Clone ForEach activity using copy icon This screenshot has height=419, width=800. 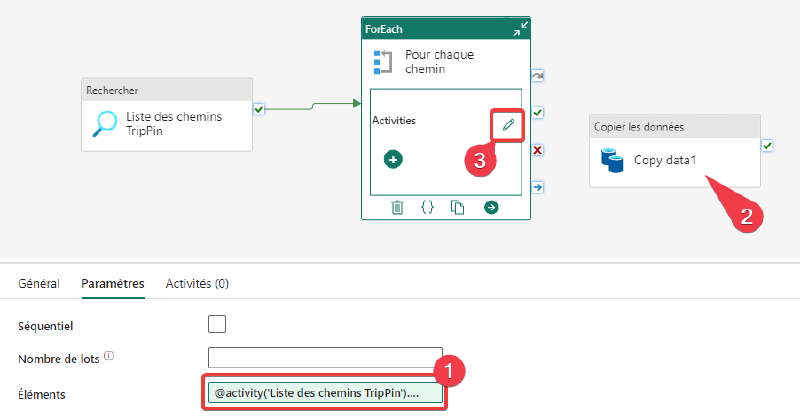pos(457,207)
